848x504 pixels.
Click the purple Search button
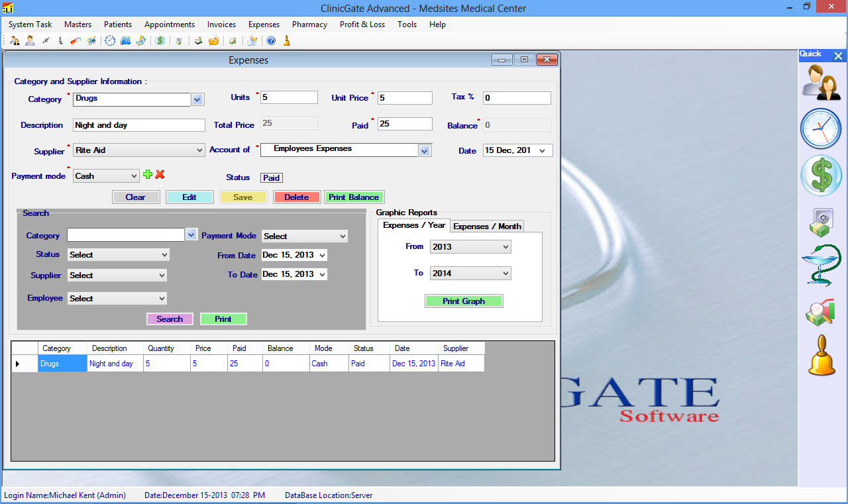170,319
